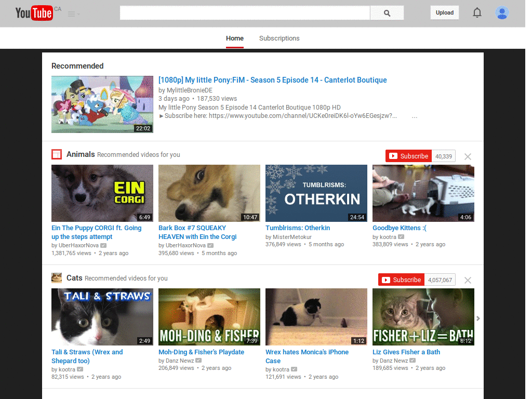Screen dimensions: 532x399
Task: Visit the MylittleBronieDE channel
Action: click(189, 90)
